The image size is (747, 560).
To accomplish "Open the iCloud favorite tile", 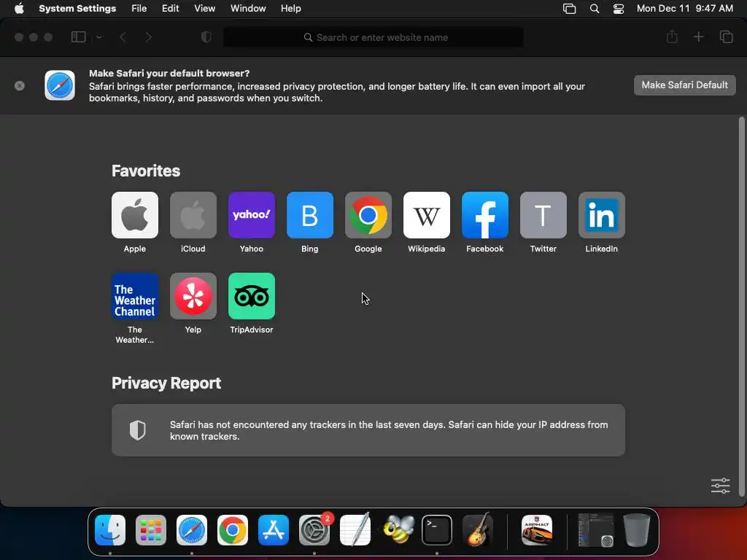I will (193, 215).
